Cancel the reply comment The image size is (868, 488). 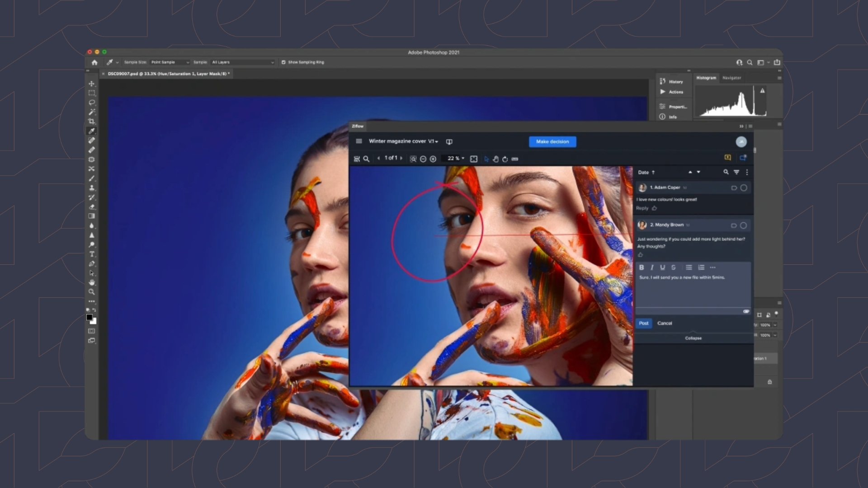coord(665,323)
